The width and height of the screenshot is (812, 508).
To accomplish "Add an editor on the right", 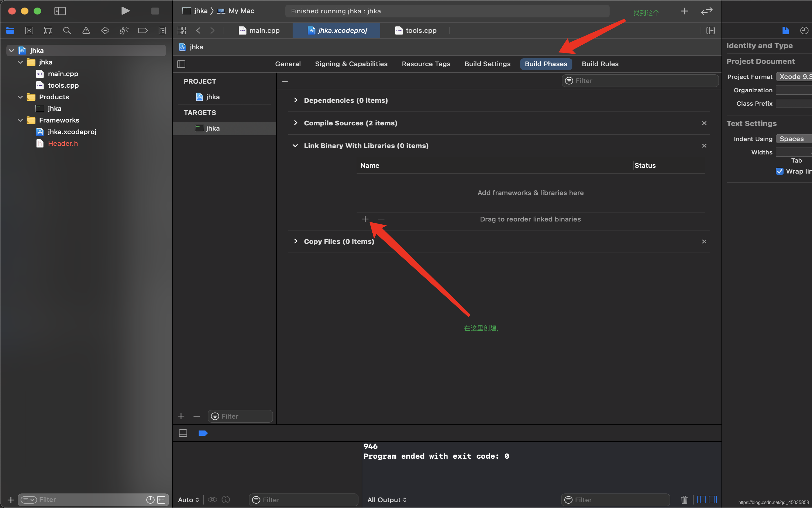I will point(710,30).
